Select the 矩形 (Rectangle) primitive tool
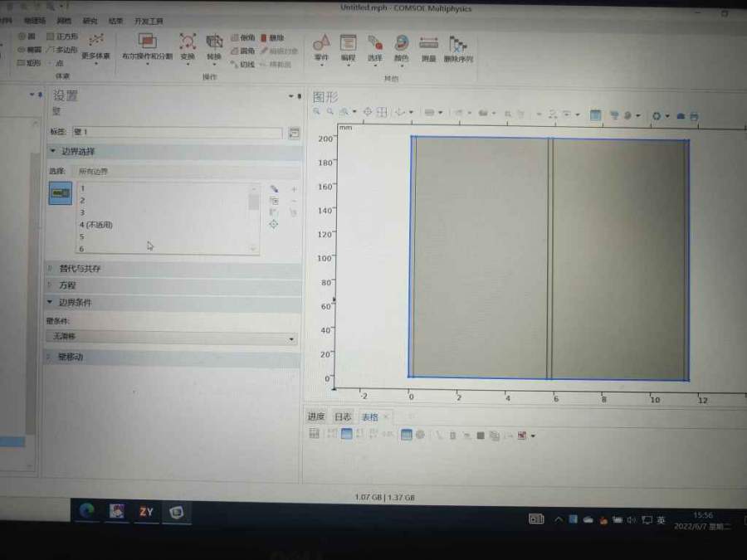The height and width of the screenshot is (560, 747). [x=29, y=63]
